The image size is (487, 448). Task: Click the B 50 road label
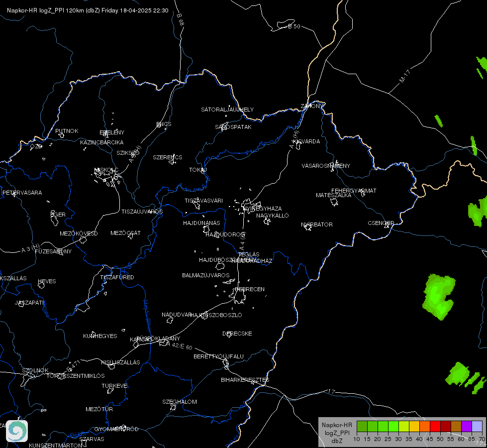294,26
